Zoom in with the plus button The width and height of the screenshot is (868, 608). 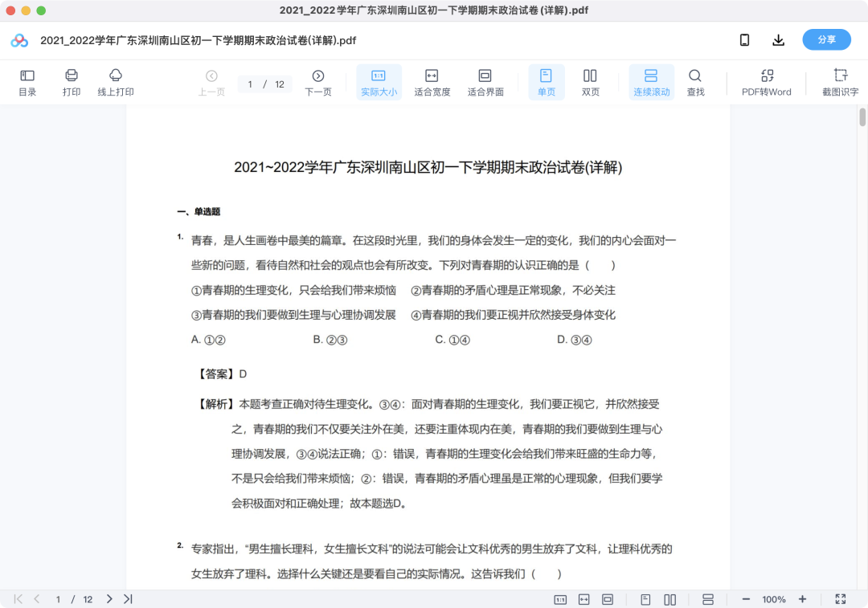[x=802, y=599]
